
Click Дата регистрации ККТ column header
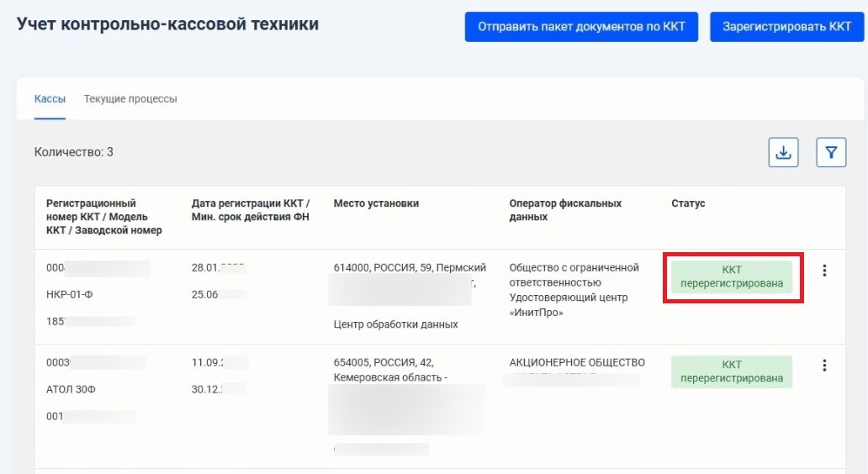pyautogui.click(x=251, y=210)
